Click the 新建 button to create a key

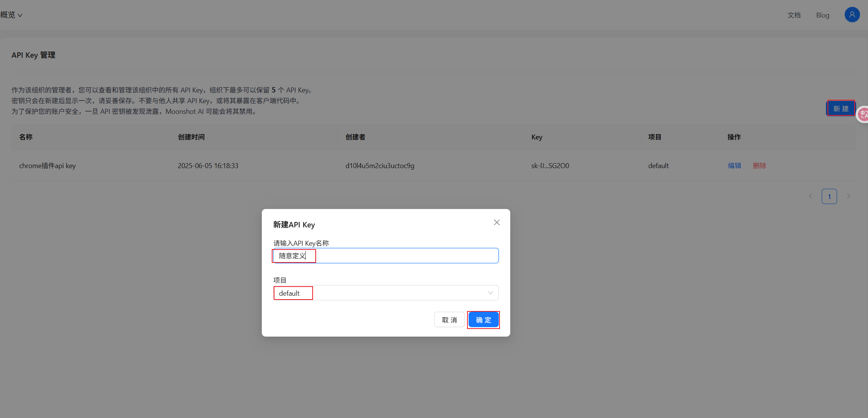[x=840, y=108]
